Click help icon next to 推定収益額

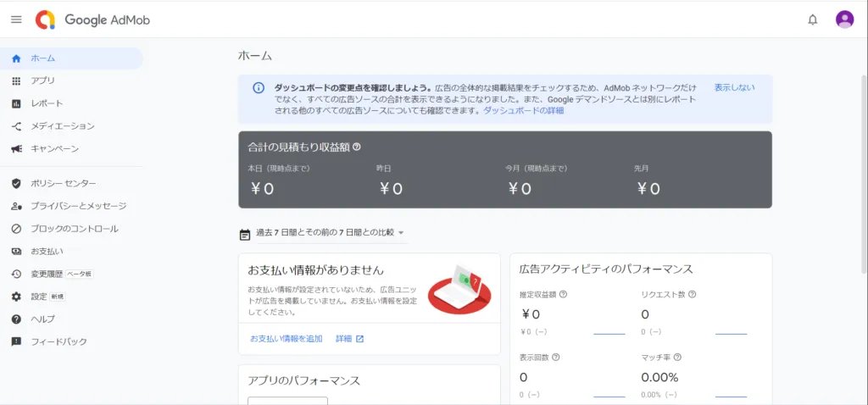click(563, 294)
